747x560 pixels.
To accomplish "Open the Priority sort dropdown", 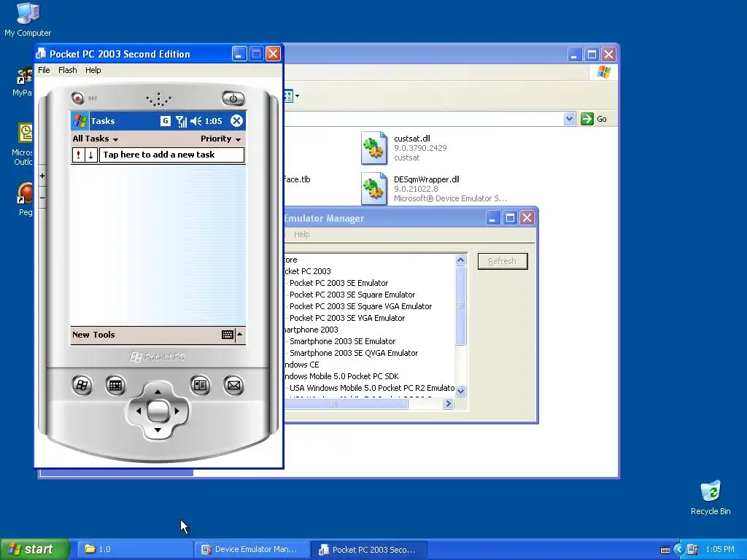I will point(220,139).
